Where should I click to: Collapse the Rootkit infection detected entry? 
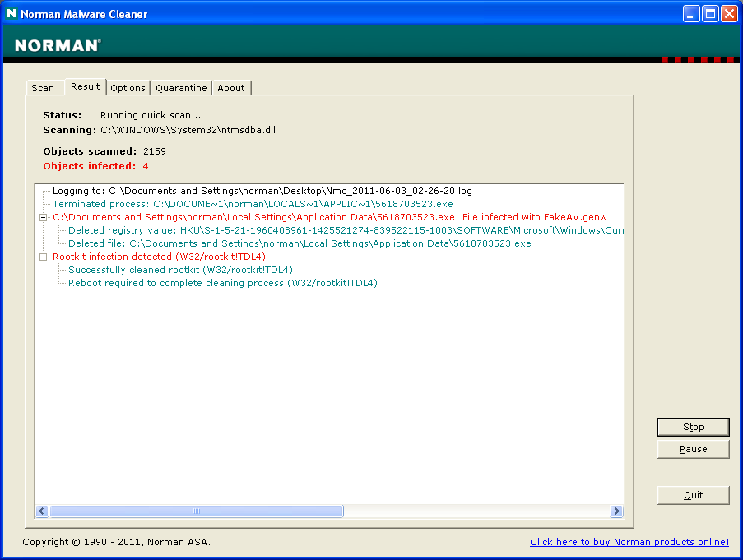(x=43, y=257)
